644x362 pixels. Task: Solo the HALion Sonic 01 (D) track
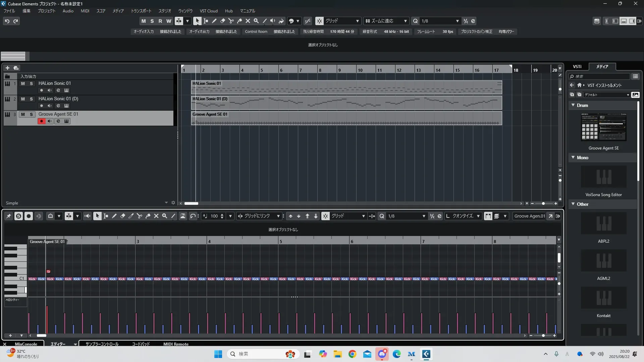(x=31, y=99)
